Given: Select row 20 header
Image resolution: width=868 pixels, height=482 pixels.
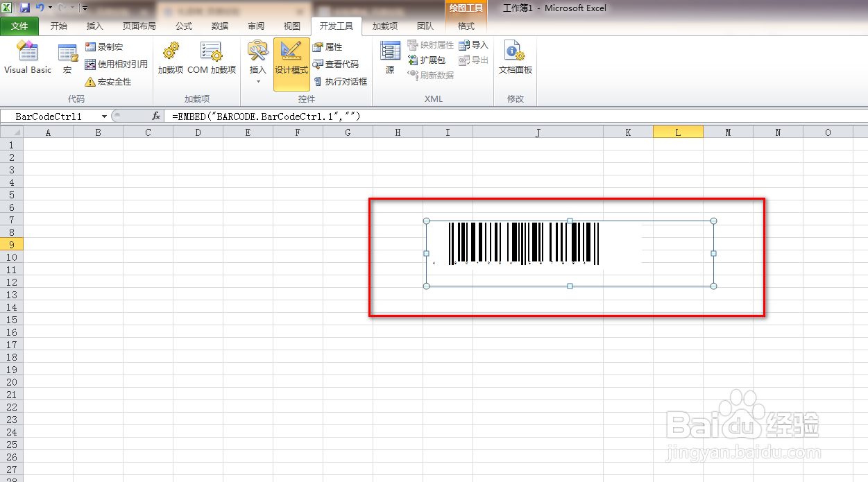Looking at the screenshot, I should pos(11,381).
